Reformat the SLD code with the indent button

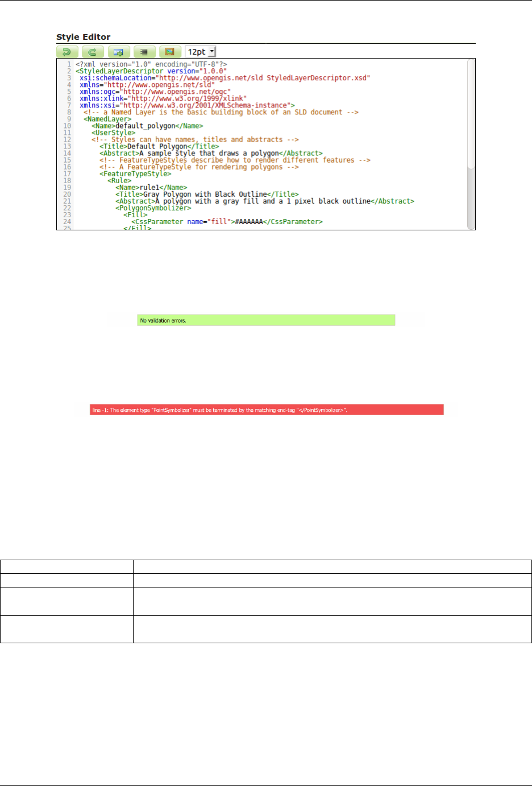(x=144, y=52)
